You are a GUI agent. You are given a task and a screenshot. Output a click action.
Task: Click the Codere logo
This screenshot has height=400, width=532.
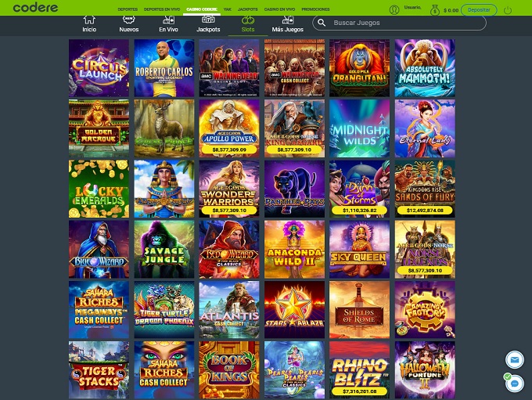(x=35, y=8)
